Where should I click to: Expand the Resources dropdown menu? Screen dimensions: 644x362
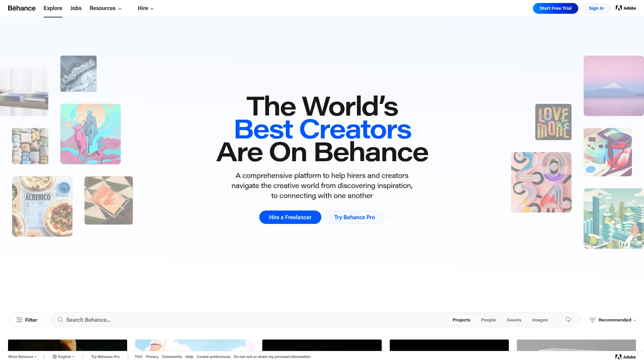pos(105,8)
